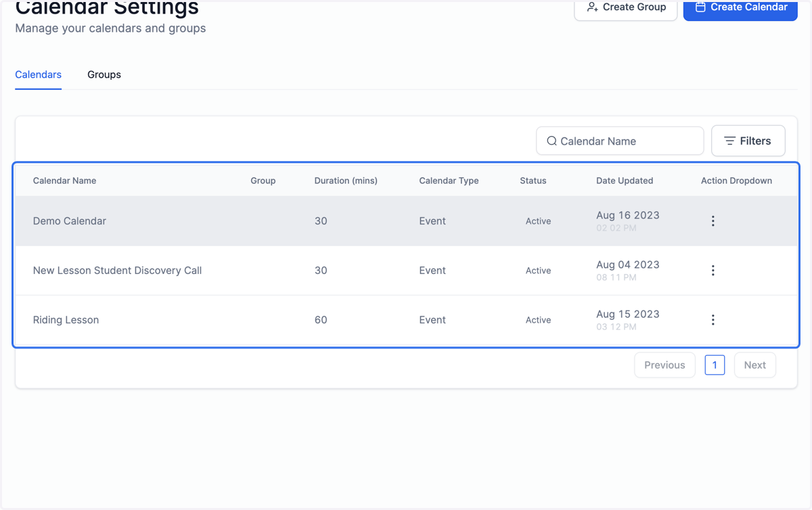Select the Calendars tab
The width and height of the screenshot is (812, 510).
(39, 74)
